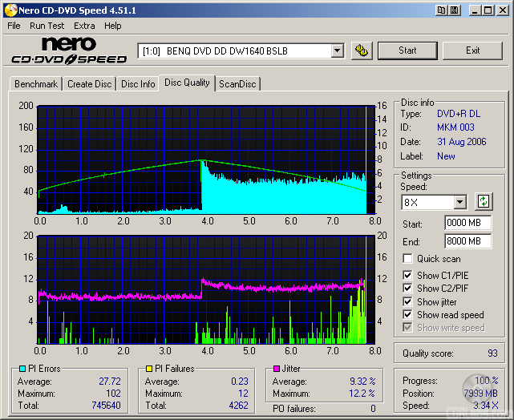Viewport: 514px width, 420px height.
Task: Click the green refresh speeds icon
Action: (x=483, y=202)
